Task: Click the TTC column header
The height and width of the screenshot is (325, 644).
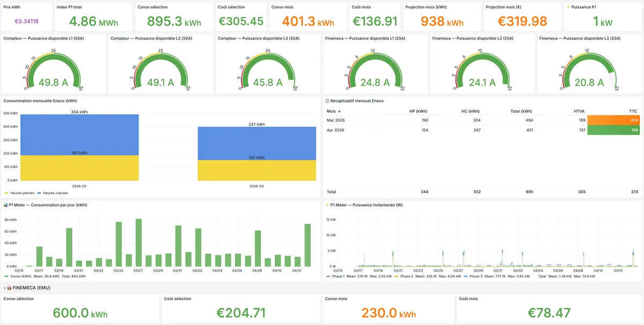Action: pyautogui.click(x=633, y=111)
